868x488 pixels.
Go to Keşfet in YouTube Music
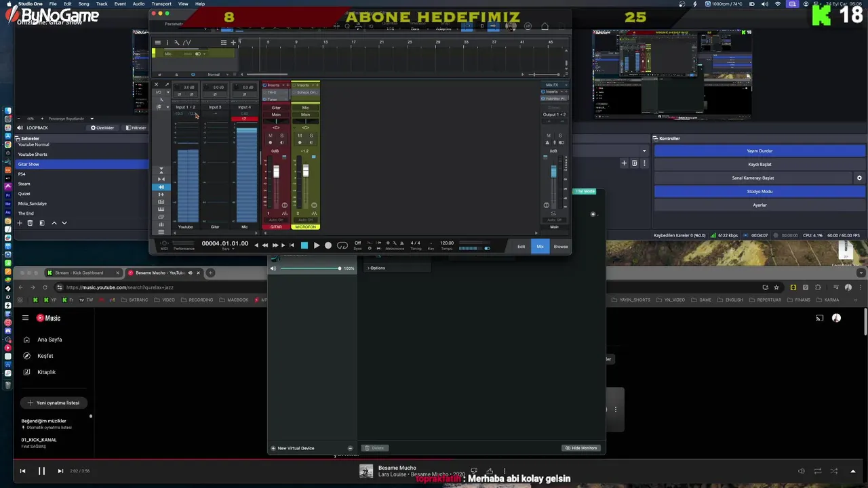45,356
